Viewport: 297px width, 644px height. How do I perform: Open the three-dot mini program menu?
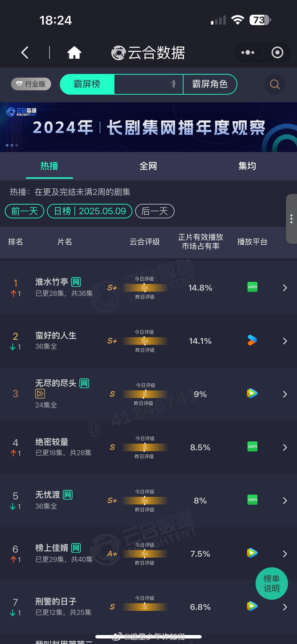click(x=247, y=53)
